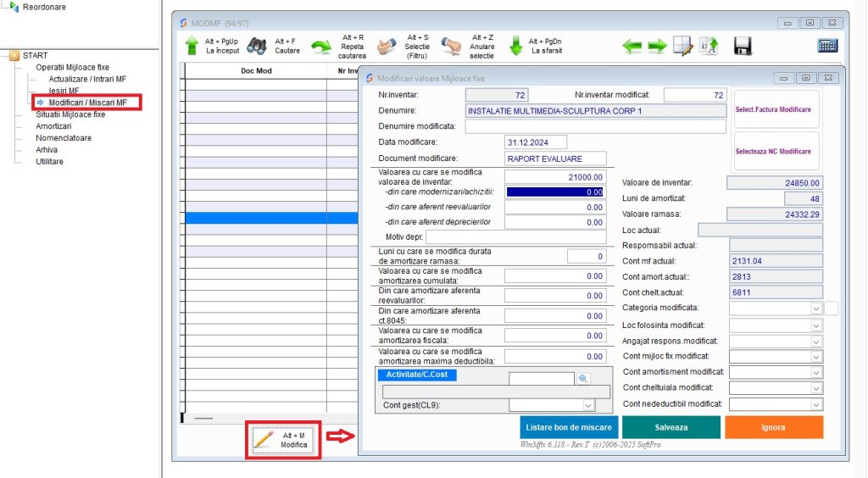This screenshot has width=868, height=478.
Task: Open Situatii Mijloace fixe tree item
Action: 70,114
